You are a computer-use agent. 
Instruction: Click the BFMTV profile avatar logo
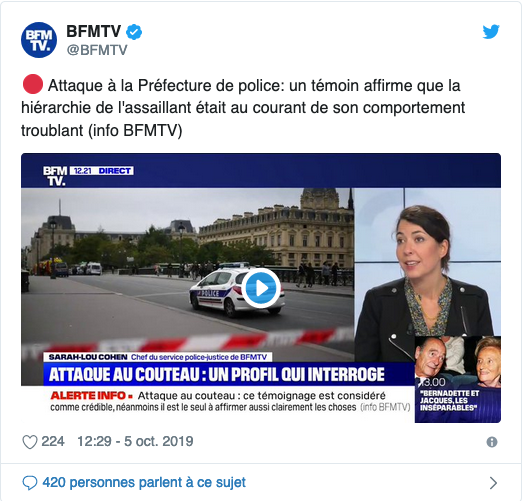click(39, 40)
